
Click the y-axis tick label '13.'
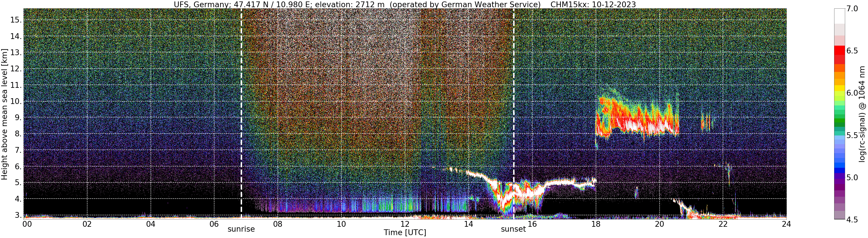point(16,53)
